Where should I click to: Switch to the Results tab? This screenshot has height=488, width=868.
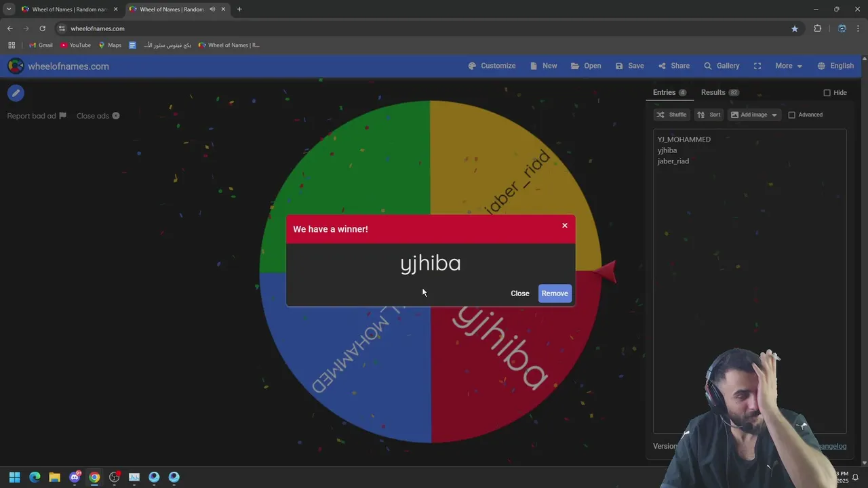pos(719,92)
